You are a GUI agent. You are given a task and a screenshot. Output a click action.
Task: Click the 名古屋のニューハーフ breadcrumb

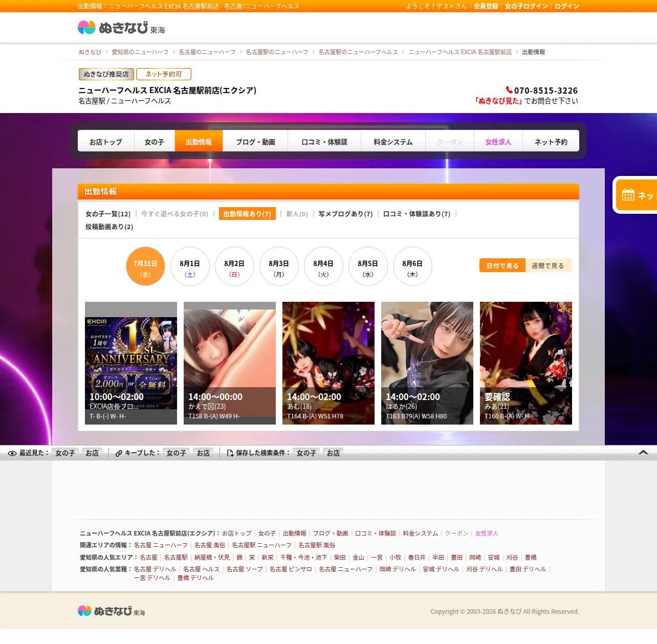click(207, 52)
